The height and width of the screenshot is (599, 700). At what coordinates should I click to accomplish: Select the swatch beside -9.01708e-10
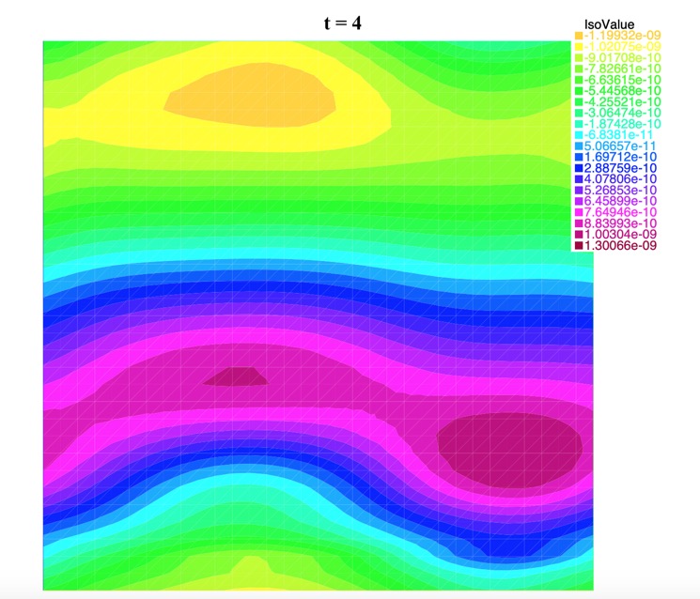[x=579, y=58]
